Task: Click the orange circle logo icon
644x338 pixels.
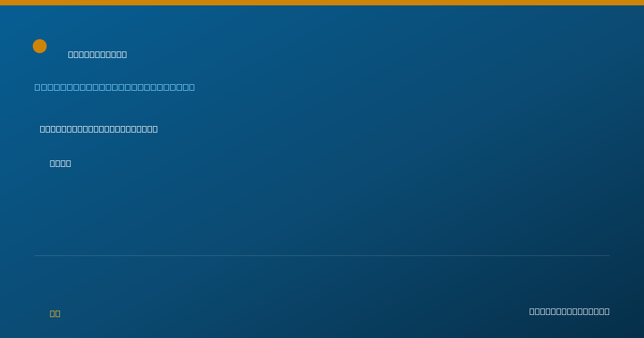Action: pyautogui.click(x=40, y=46)
